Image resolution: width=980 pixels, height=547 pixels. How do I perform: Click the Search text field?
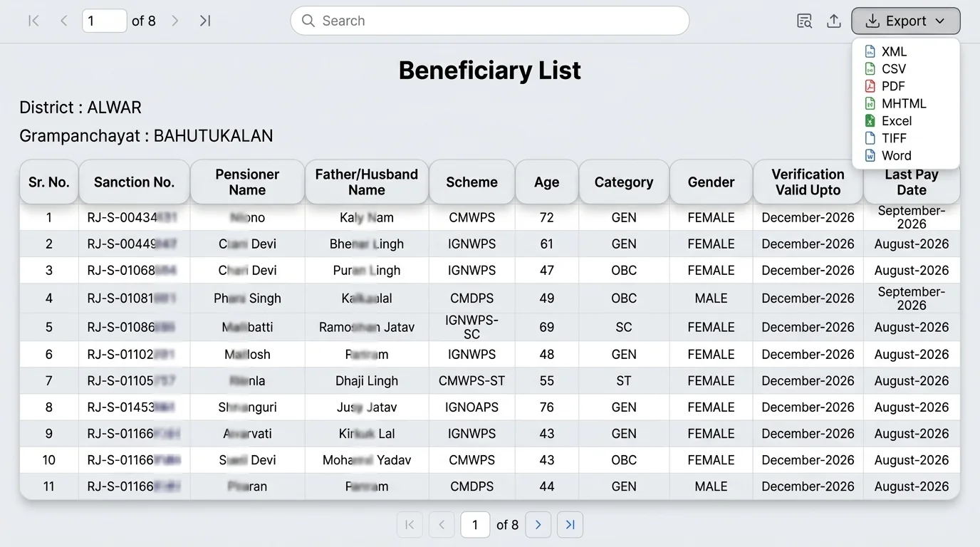pyautogui.click(x=490, y=21)
